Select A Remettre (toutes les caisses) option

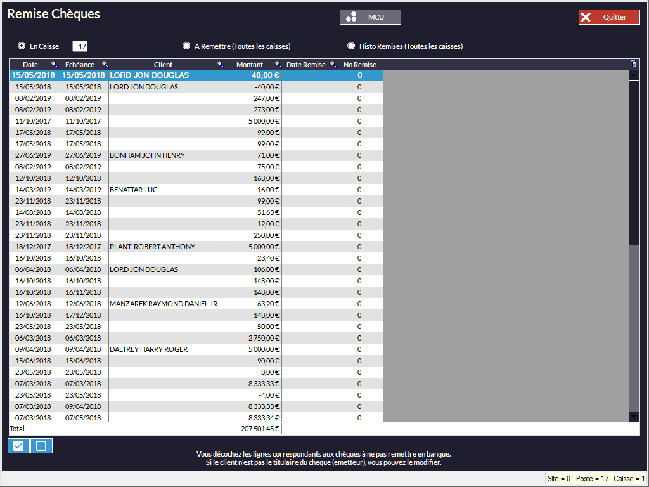[x=187, y=46]
